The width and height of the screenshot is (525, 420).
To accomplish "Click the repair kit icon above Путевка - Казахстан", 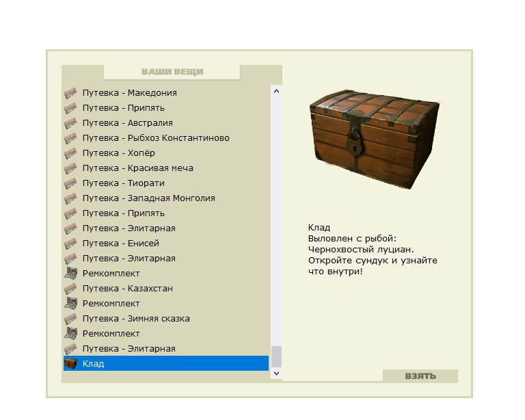I will pos(70,274).
